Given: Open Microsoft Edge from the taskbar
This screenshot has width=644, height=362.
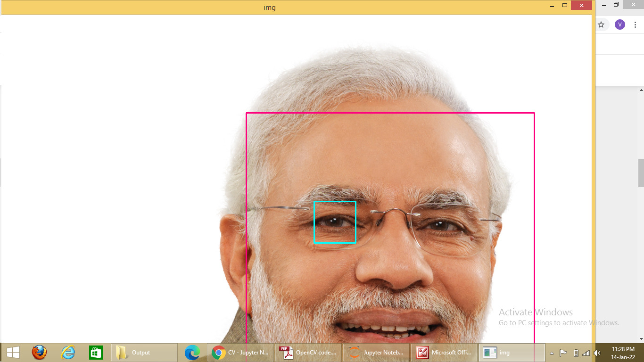Looking at the screenshot, I should [193, 352].
